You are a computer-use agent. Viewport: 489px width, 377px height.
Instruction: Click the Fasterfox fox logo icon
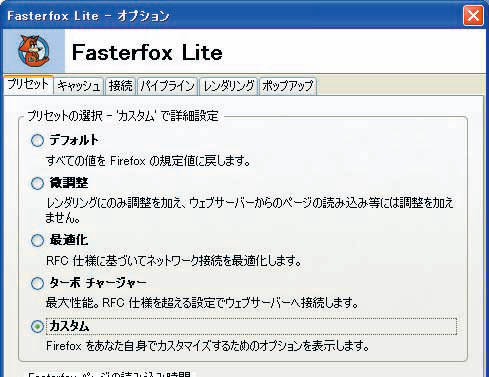34,51
